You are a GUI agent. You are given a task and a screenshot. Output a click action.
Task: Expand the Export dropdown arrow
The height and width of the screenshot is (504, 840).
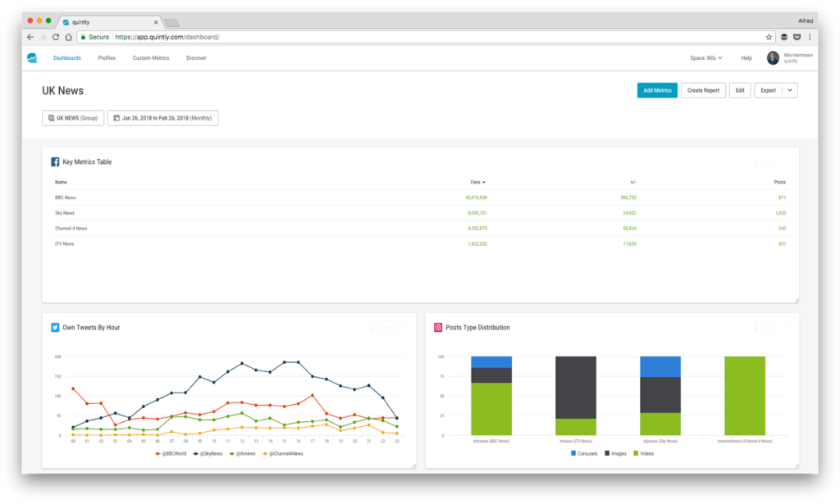pyautogui.click(x=790, y=90)
